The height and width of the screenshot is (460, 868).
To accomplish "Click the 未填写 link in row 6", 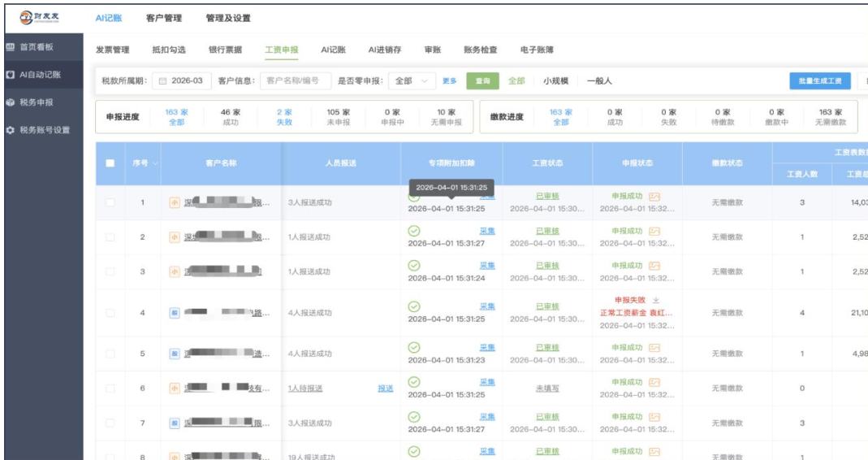I will click(x=547, y=388).
